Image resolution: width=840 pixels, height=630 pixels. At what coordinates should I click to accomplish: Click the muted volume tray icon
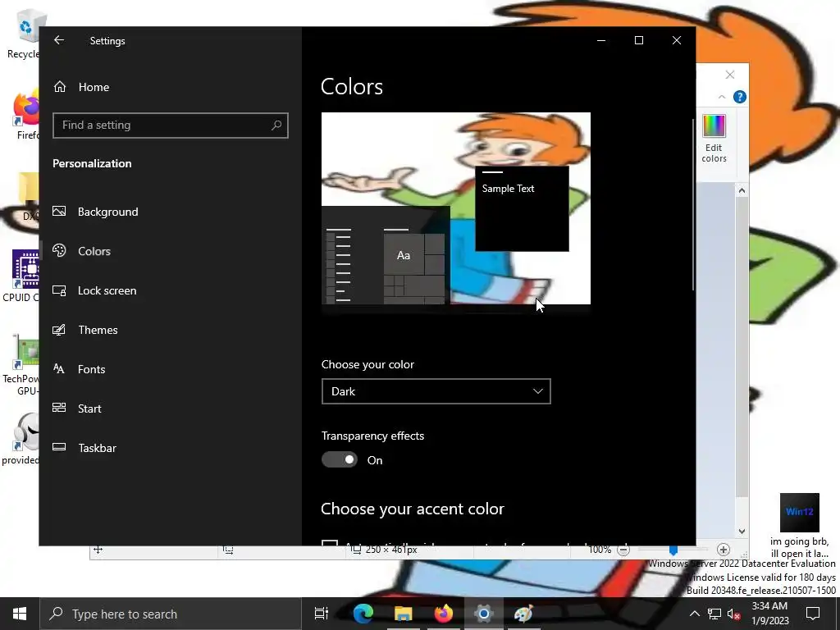point(734,614)
